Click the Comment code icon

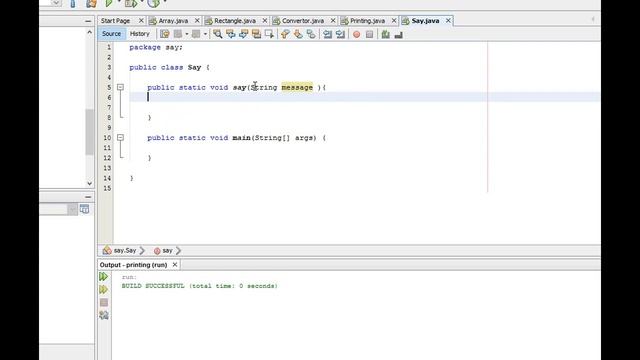pos(385,35)
